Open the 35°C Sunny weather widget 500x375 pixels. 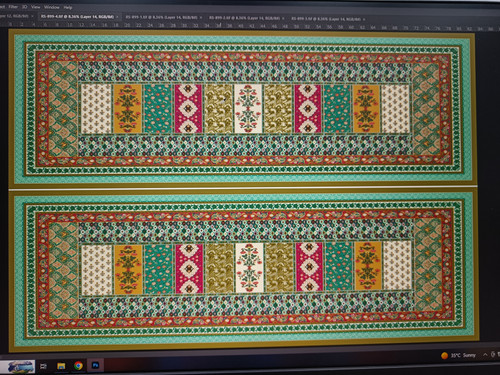click(458, 355)
